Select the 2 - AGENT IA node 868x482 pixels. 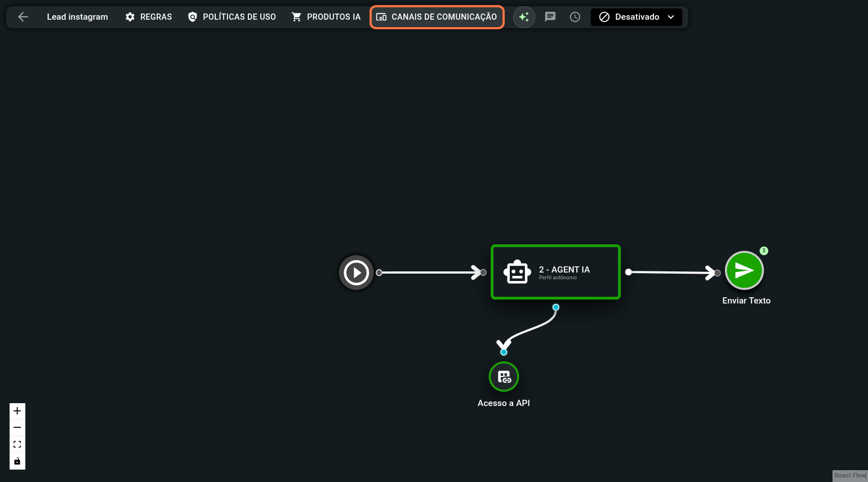pos(555,272)
